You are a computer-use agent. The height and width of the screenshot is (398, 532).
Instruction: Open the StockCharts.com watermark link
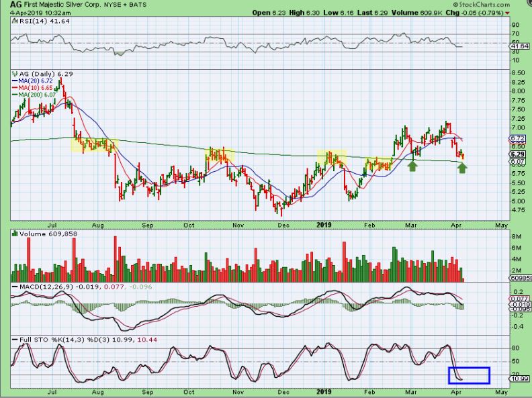point(481,5)
